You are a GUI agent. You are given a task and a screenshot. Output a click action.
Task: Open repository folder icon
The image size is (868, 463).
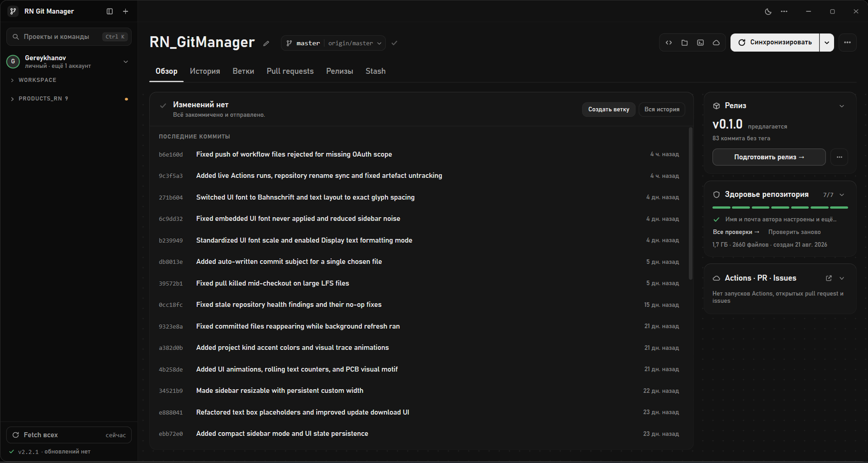pos(685,43)
